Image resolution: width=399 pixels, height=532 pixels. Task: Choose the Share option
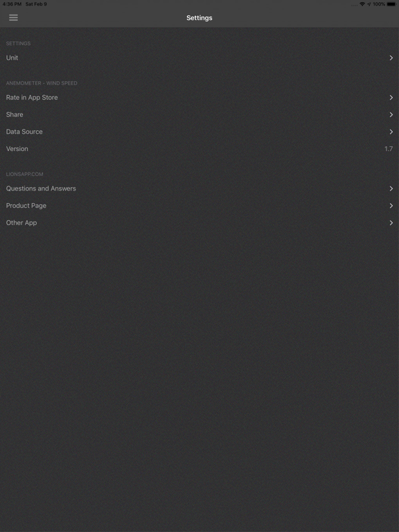pyautogui.click(x=199, y=115)
